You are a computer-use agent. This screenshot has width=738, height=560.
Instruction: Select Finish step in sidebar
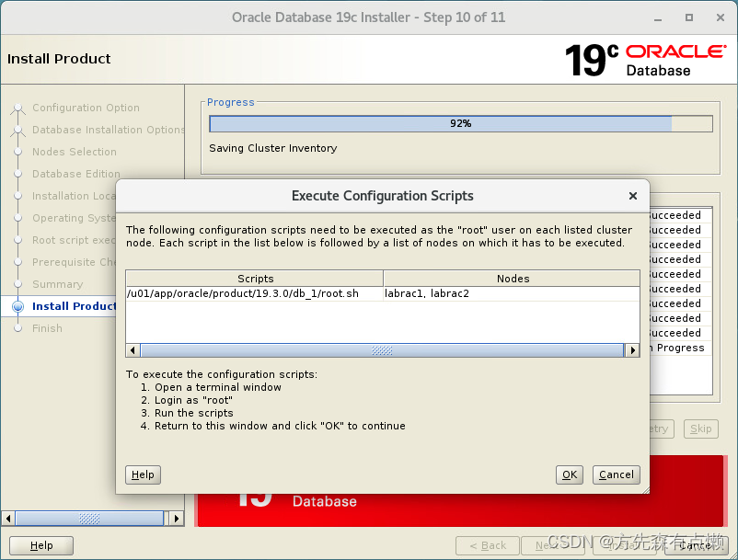coord(47,328)
